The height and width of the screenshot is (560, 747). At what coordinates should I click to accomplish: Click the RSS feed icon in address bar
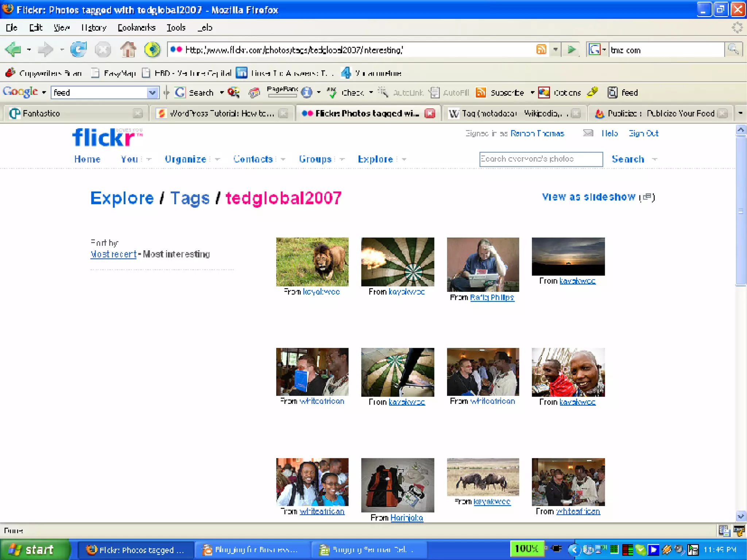tap(541, 50)
